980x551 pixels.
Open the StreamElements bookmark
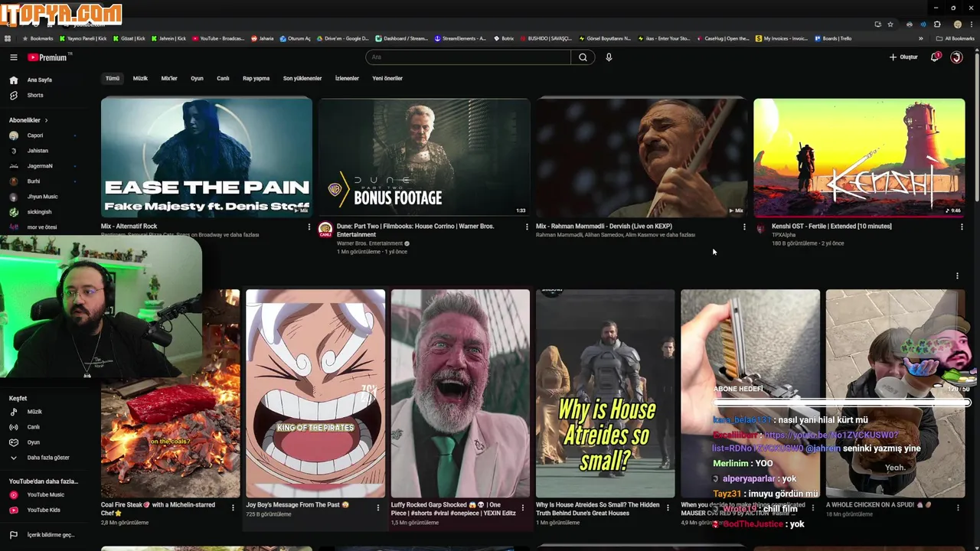tap(460, 38)
